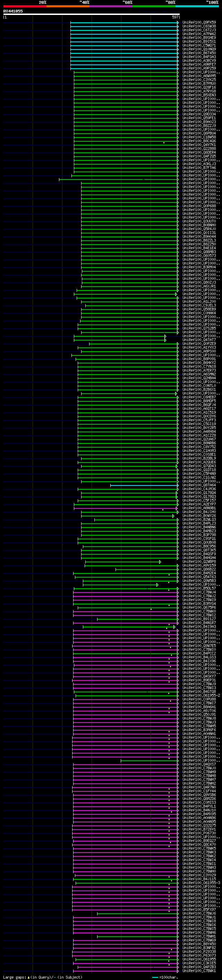Click the UniRef100_P63073 label
Viewport: 222px width, 980px height.
coord(199,956)
